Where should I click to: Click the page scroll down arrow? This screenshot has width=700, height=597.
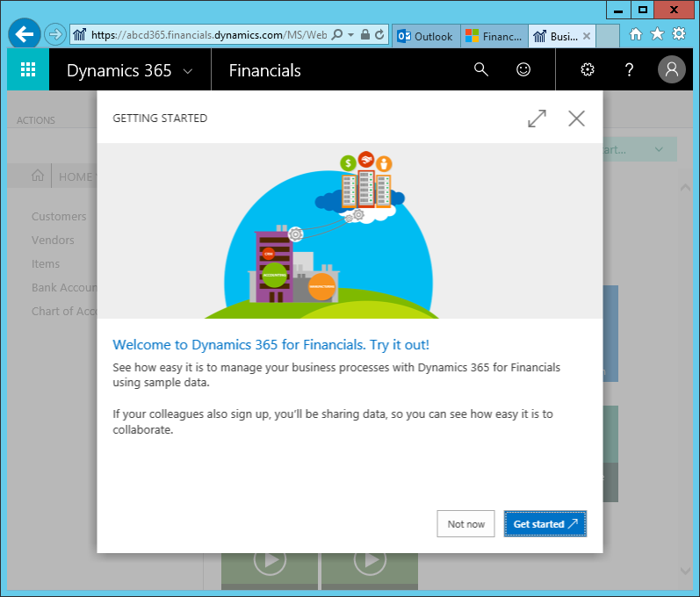685,571
